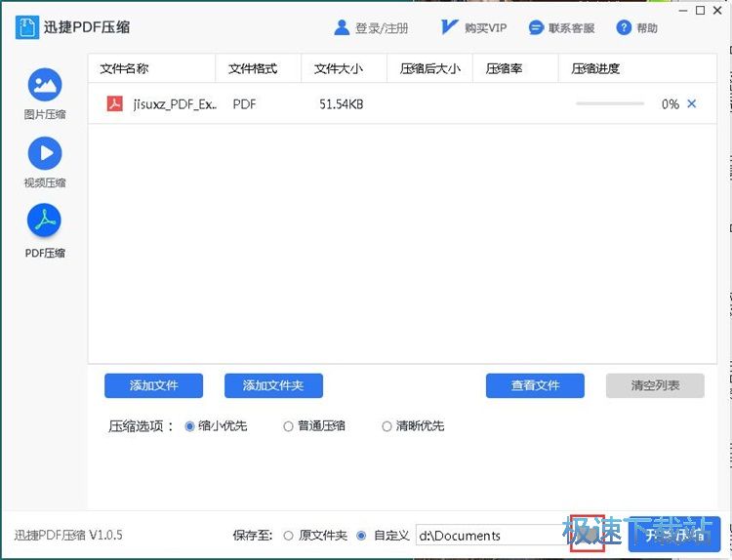The height and width of the screenshot is (560, 732).
Task: Click the 添加文件夹 button
Action: coord(273,385)
